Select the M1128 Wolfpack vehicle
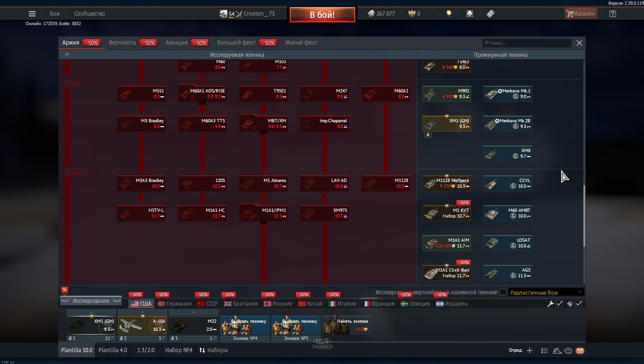Screen dimensions: 644x364 447,183
